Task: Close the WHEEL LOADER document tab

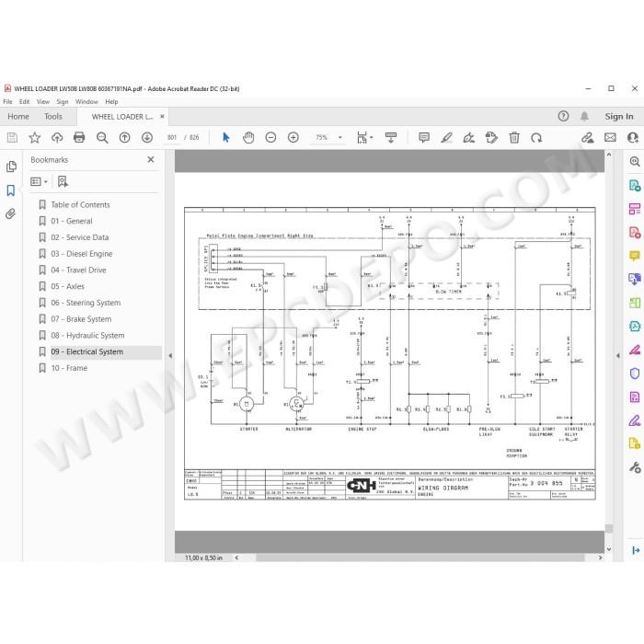Action: 162,116
